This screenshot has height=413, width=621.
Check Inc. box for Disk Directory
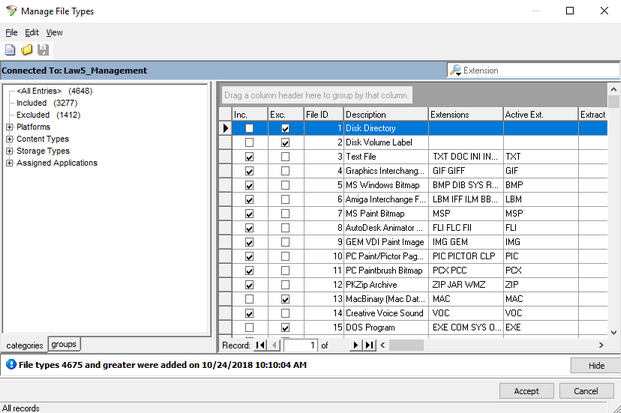(x=249, y=128)
